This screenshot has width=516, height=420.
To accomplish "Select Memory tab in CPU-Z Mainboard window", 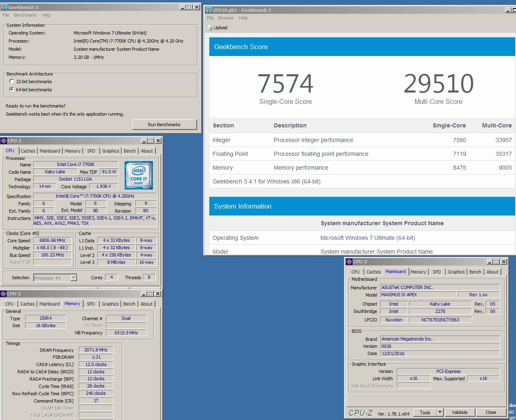I will (x=418, y=272).
